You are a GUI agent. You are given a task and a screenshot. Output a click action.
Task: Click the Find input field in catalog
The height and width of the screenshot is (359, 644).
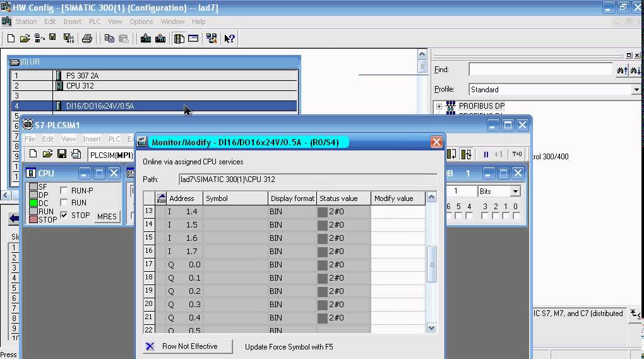540,70
